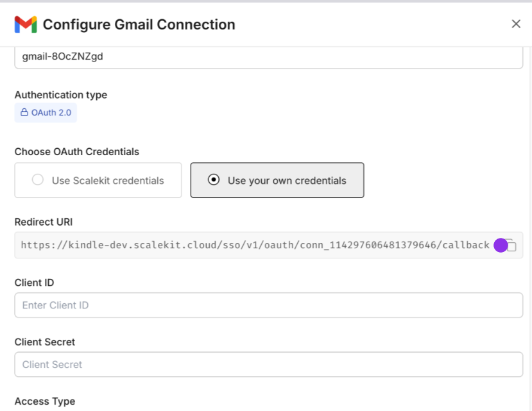Click inside the Client Secret field
The height and width of the screenshot is (411, 532).
pyautogui.click(x=268, y=364)
